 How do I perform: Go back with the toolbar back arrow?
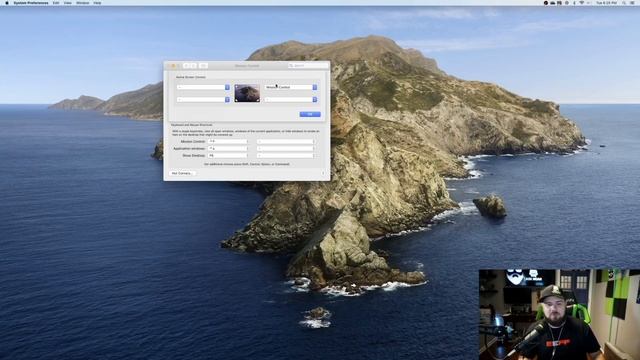pos(186,66)
